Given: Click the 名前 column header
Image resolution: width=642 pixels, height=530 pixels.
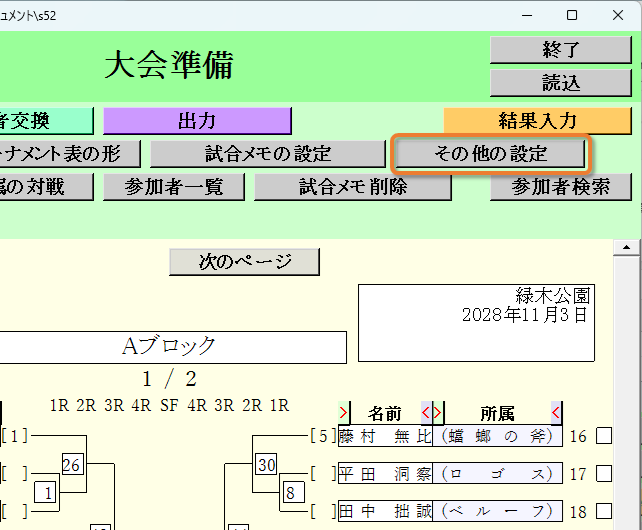Looking at the screenshot, I should [385, 413].
